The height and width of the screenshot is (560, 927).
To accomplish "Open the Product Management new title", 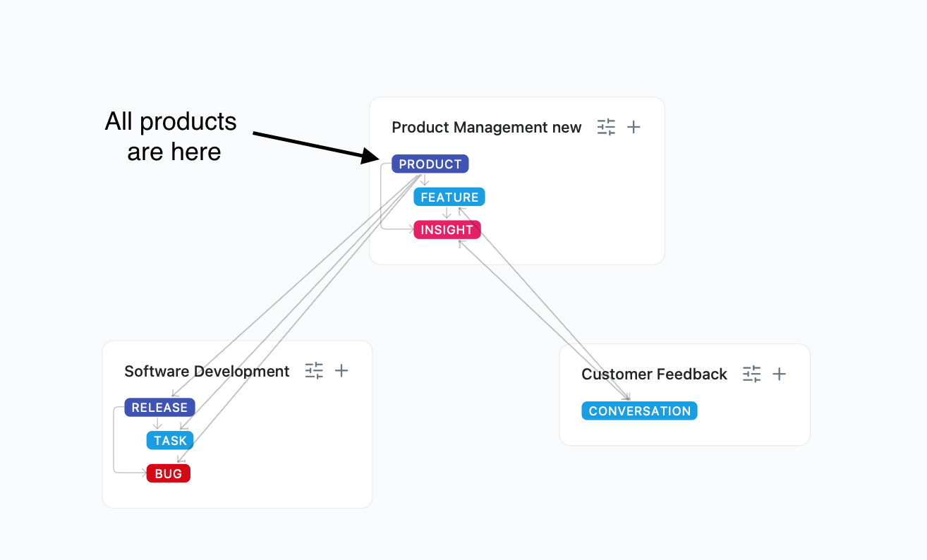I will tap(486, 128).
